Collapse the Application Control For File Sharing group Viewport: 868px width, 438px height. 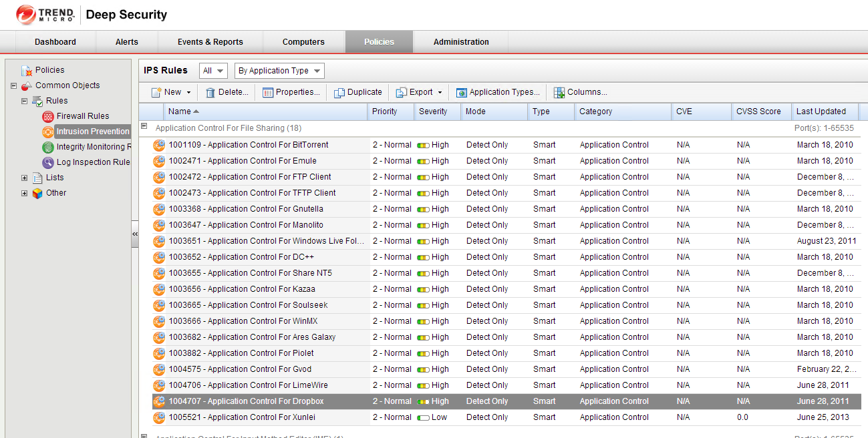coord(144,127)
